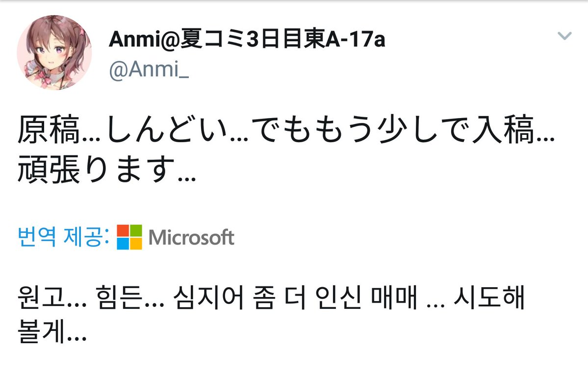The height and width of the screenshot is (373, 588).
Task: Tap the blue 번역 제공: translation label
Action: [x=63, y=238]
